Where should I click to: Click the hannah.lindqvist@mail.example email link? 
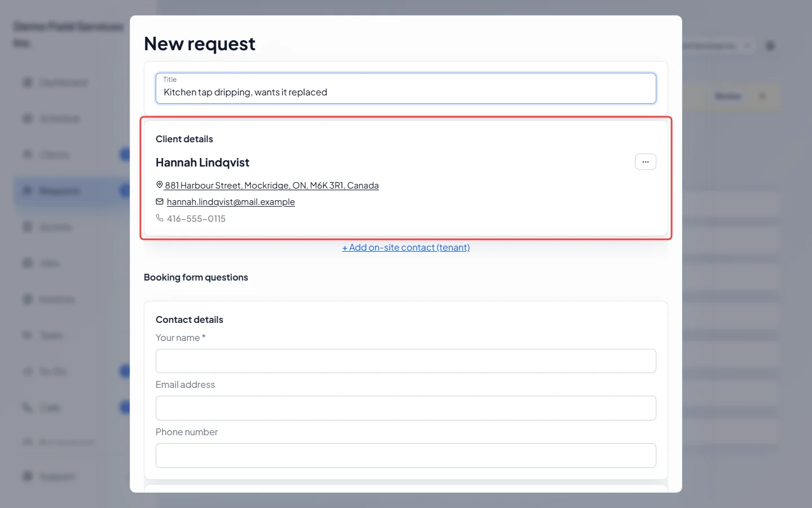pyautogui.click(x=231, y=202)
